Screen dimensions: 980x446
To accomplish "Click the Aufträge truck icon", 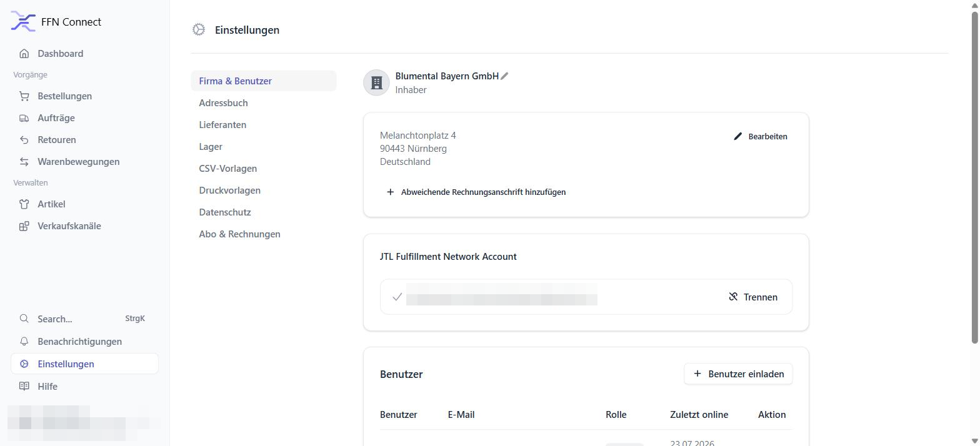I will pyautogui.click(x=24, y=118).
